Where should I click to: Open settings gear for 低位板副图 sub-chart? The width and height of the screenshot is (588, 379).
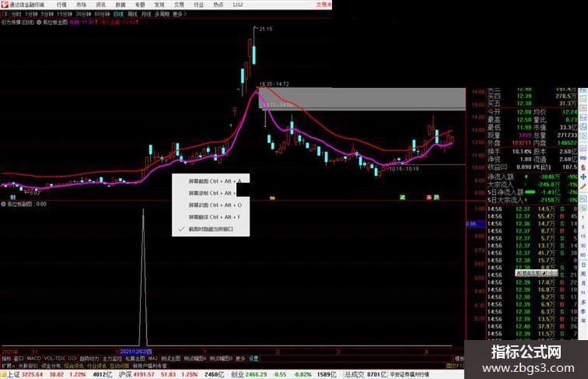(x=4, y=204)
